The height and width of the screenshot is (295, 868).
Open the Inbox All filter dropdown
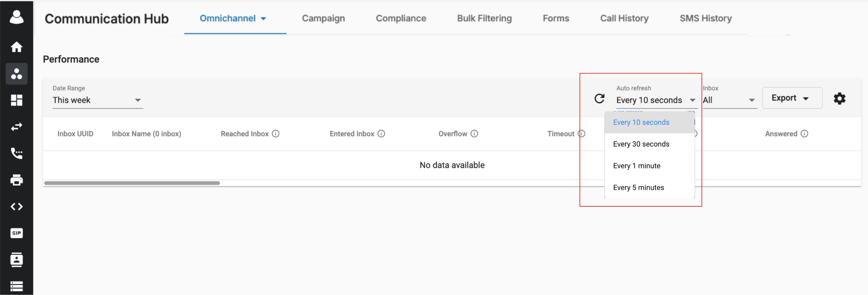point(730,100)
